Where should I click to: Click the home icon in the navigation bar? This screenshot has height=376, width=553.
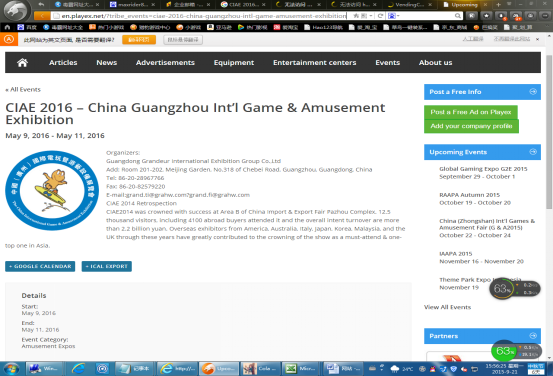coord(22,63)
